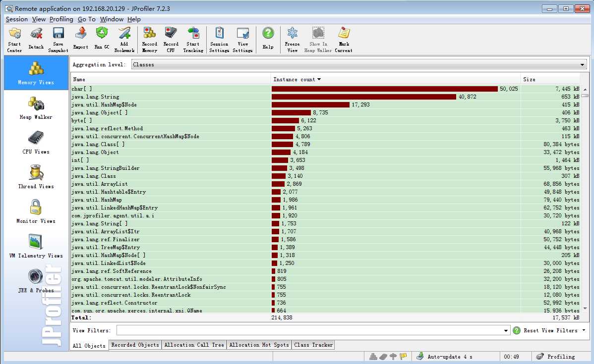The height and width of the screenshot is (364, 594).
Task: Open the Start Center
Action: [x=15, y=40]
